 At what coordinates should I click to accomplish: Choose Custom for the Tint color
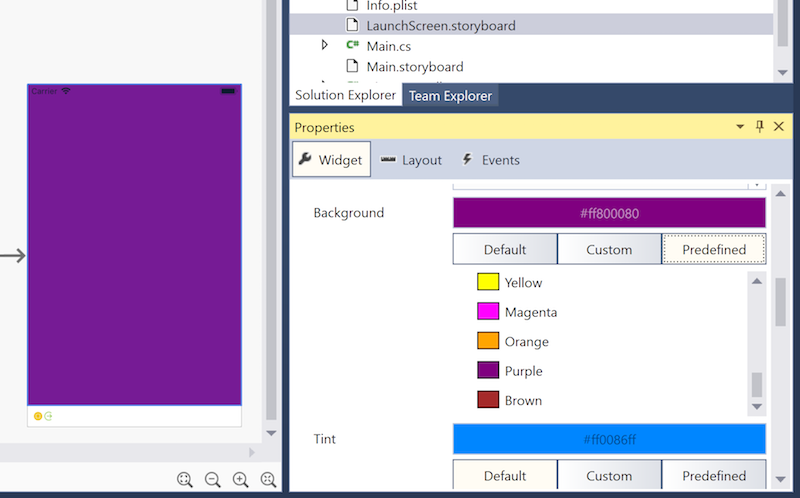(609, 475)
